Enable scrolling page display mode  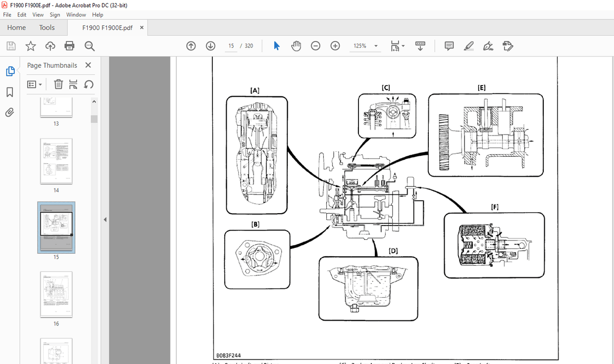(420, 45)
